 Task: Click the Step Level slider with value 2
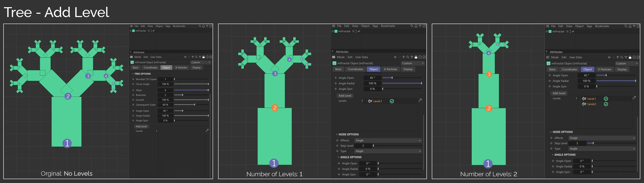(397, 146)
